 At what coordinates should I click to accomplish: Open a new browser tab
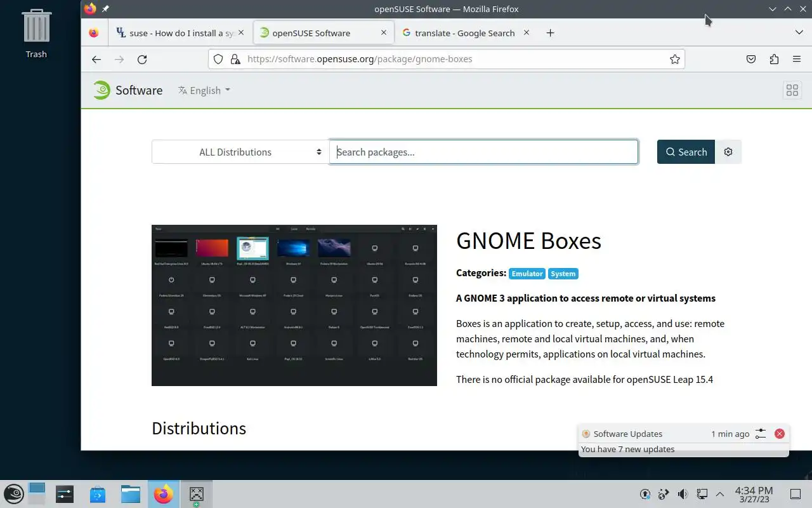pos(550,33)
